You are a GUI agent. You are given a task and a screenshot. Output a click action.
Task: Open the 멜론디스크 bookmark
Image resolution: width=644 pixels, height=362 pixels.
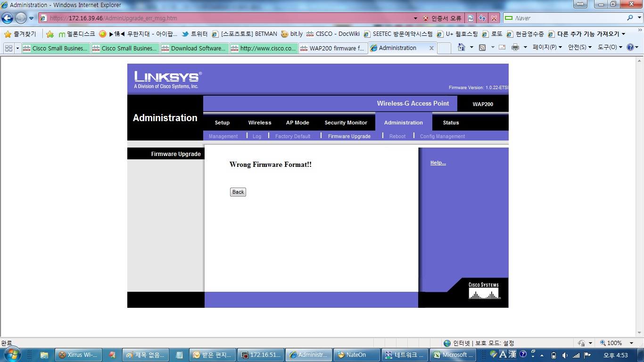[x=76, y=34]
